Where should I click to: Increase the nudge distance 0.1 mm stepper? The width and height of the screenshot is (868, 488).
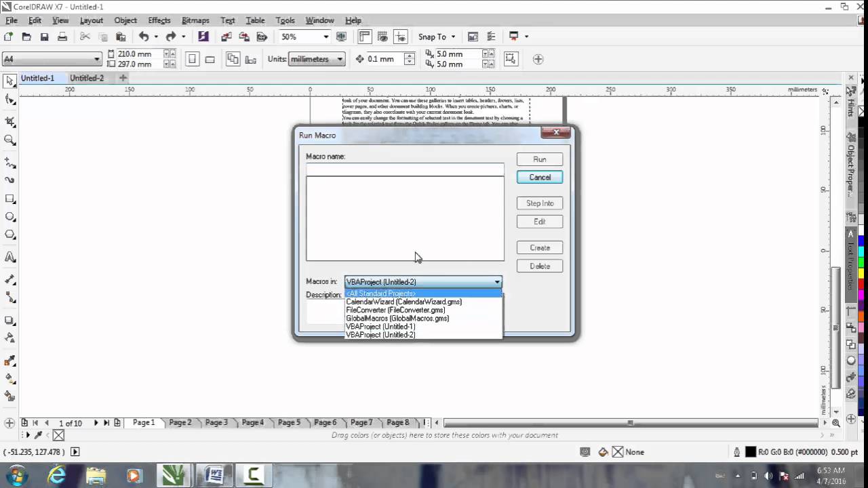[x=409, y=56]
